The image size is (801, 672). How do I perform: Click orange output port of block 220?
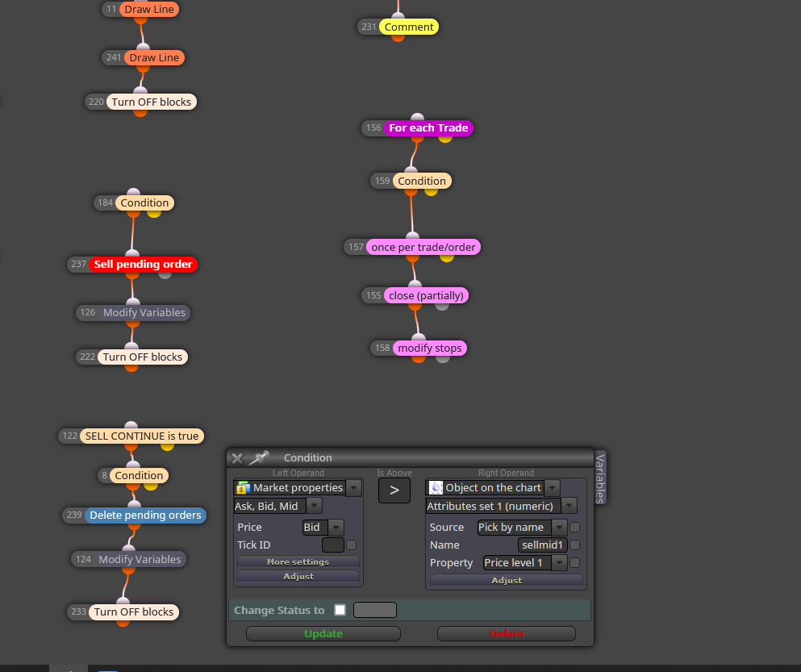point(140,111)
